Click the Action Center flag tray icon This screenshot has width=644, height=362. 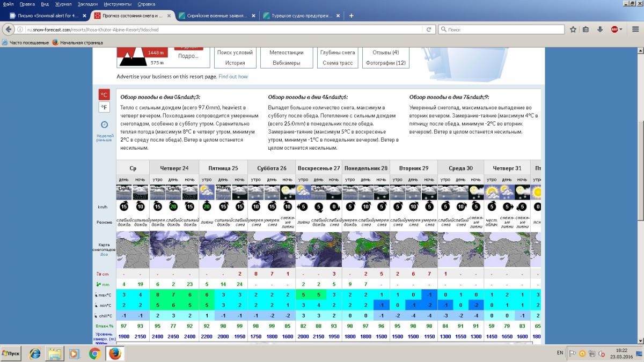pyautogui.click(x=572, y=354)
